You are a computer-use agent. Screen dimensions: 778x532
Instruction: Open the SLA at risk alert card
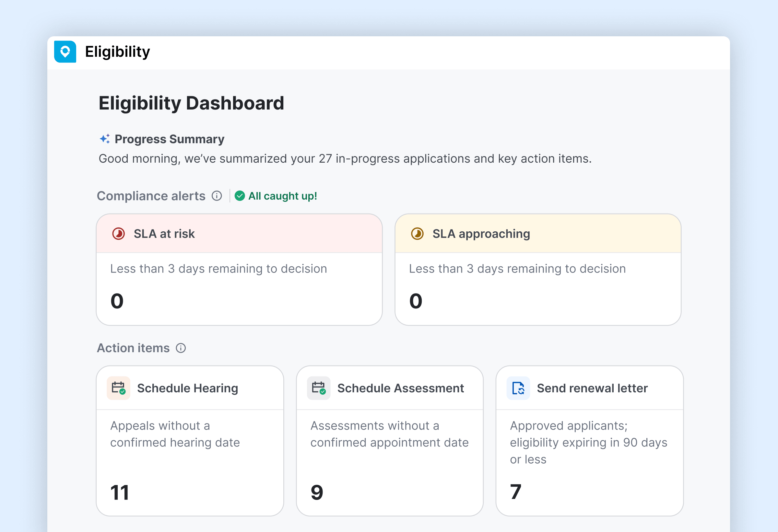pos(239,268)
